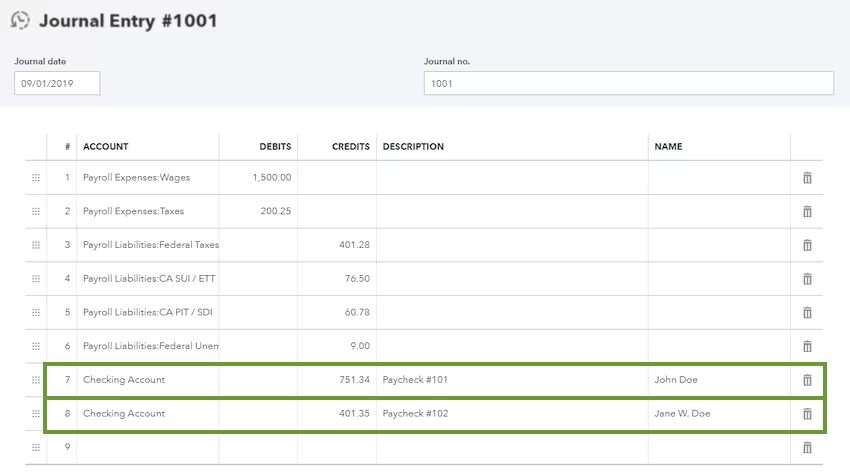Image resolution: width=850 pixels, height=472 pixels.
Task: Select the Payroll Expenses:Wages account cell
Action: tap(148, 178)
